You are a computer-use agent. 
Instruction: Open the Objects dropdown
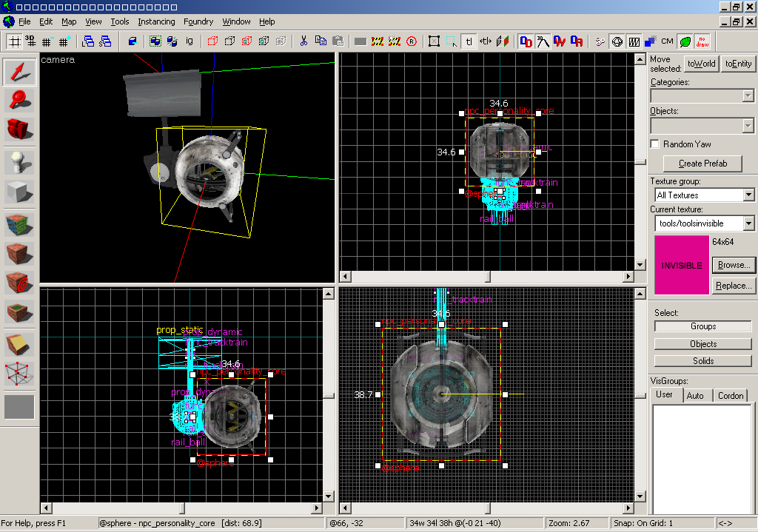coord(748,126)
